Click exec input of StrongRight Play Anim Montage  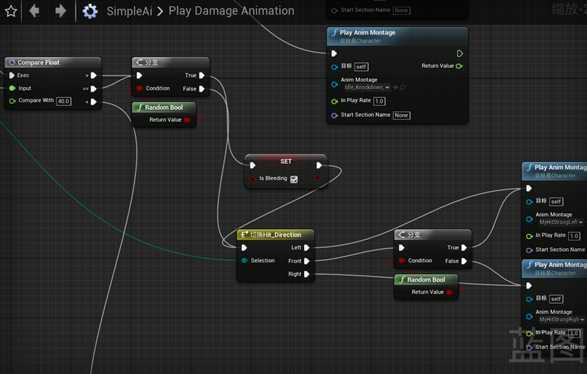tap(529, 286)
